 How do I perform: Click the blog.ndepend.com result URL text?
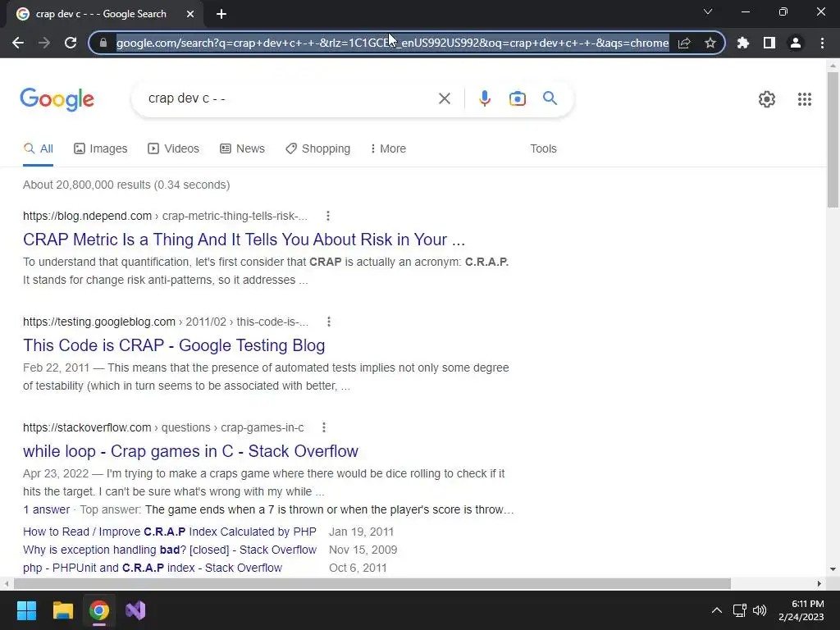165,216
